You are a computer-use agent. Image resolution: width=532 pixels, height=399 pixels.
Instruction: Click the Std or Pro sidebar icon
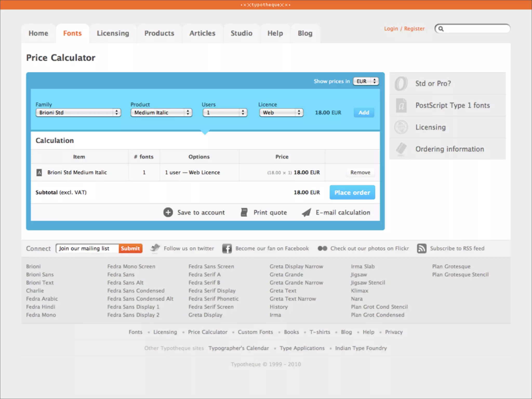point(401,83)
